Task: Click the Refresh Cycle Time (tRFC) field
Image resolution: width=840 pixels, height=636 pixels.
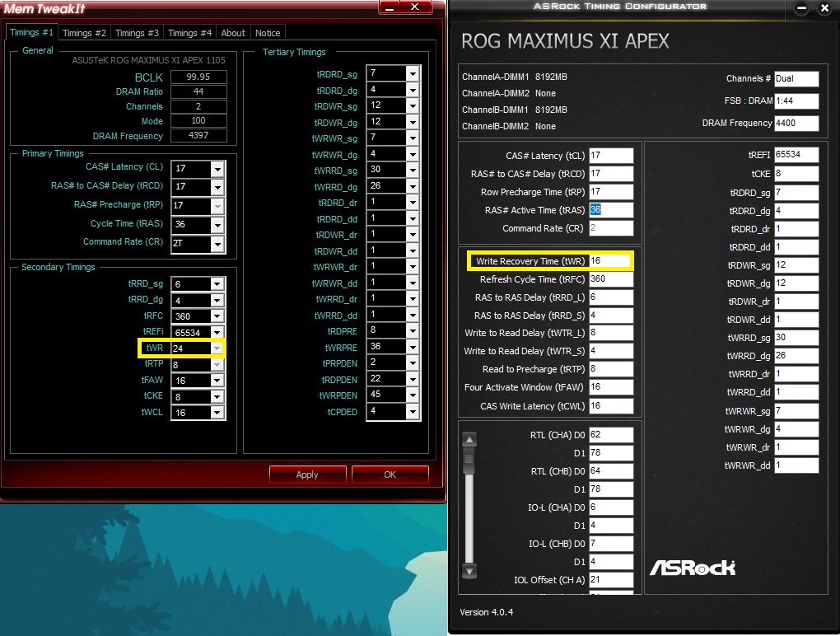Action: coord(611,279)
